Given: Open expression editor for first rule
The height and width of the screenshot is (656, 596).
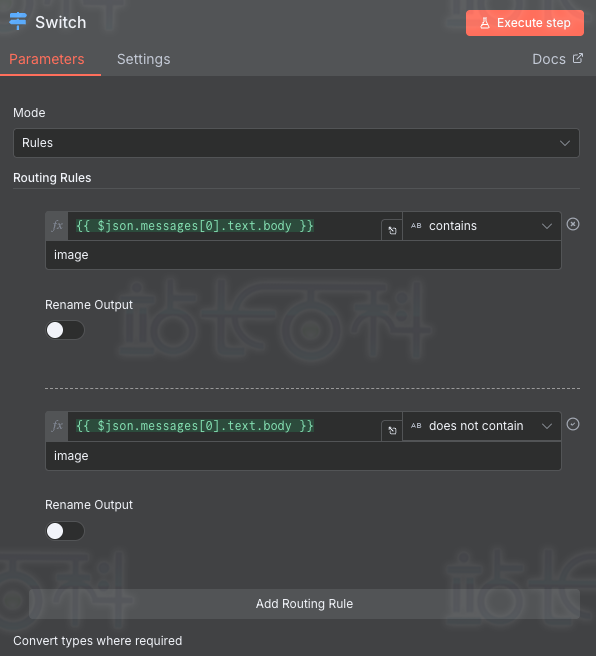Looking at the screenshot, I should (x=392, y=230).
